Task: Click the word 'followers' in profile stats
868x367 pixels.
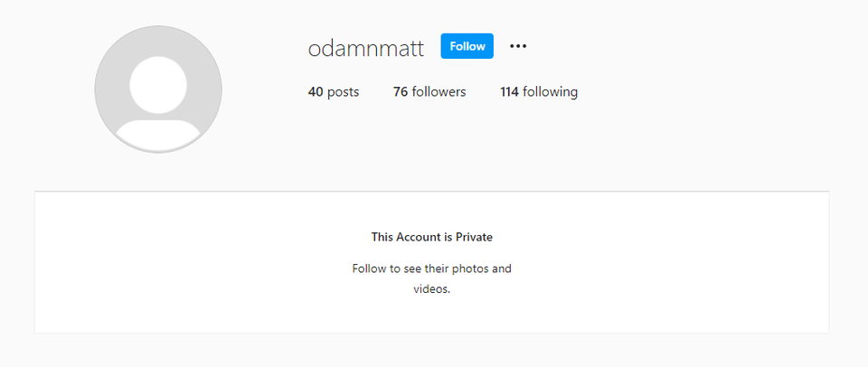Action: [x=439, y=92]
